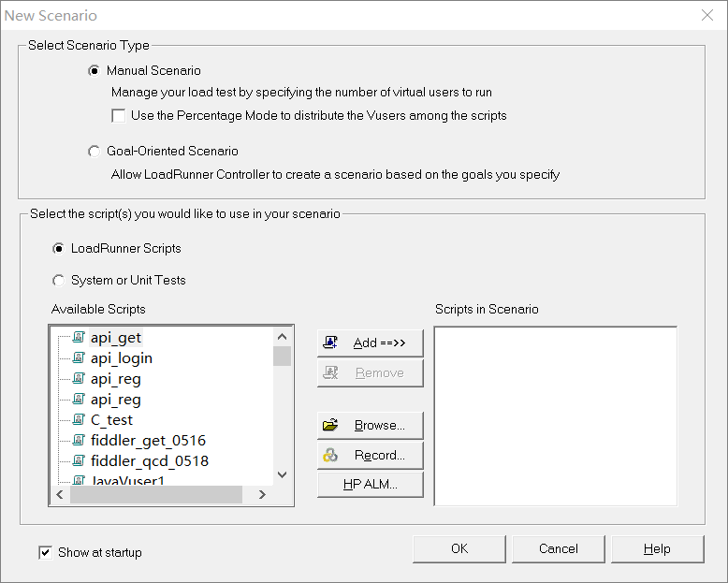Open the Record script option
The width and height of the screenshot is (728, 583).
click(x=371, y=456)
